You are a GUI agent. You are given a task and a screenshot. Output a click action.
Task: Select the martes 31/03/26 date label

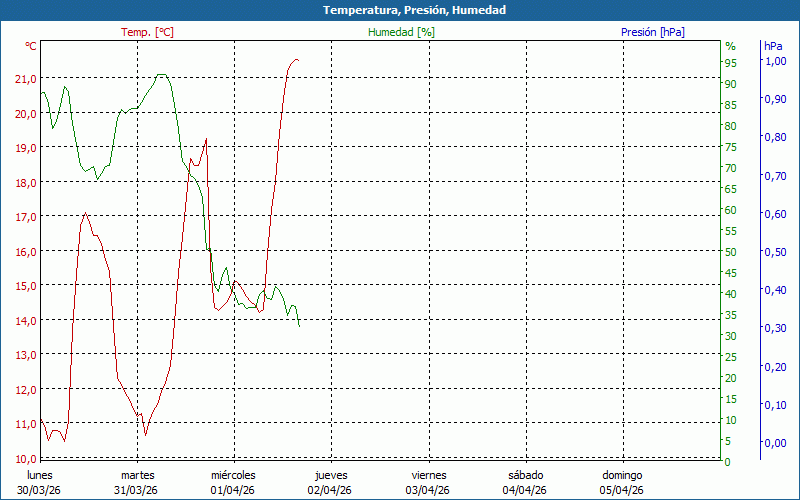coord(136,483)
